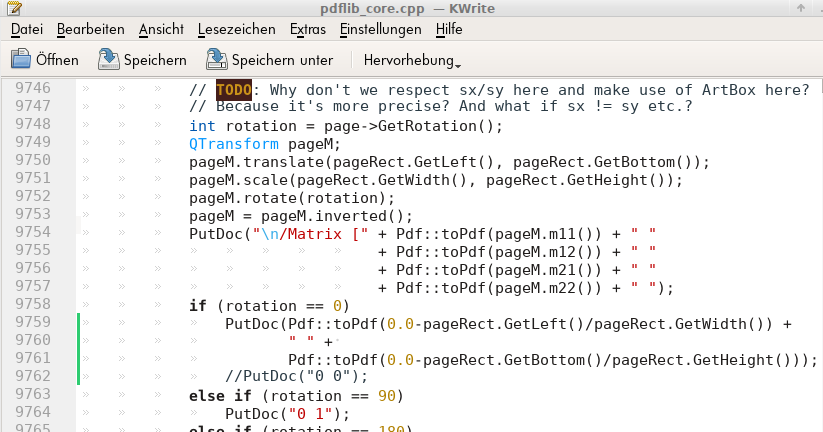The width and height of the screenshot is (823, 432).
Task: Open the Einstellungen menu
Action: (x=380, y=30)
